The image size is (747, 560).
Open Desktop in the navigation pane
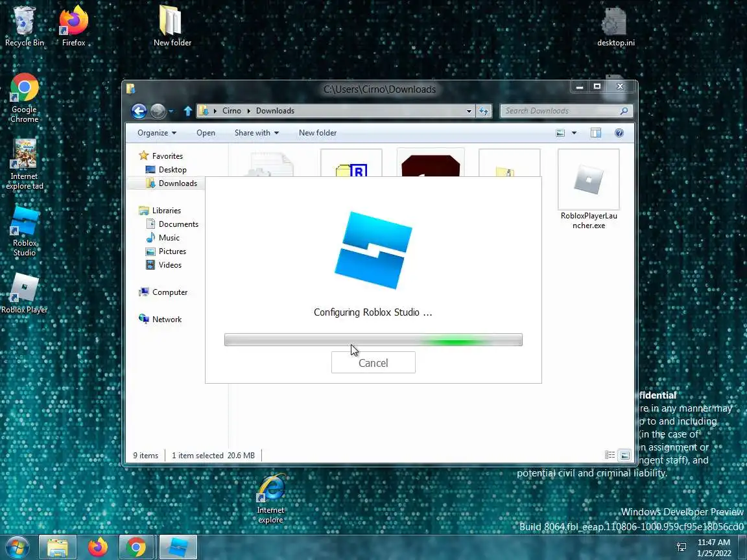[x=166, y=170]
